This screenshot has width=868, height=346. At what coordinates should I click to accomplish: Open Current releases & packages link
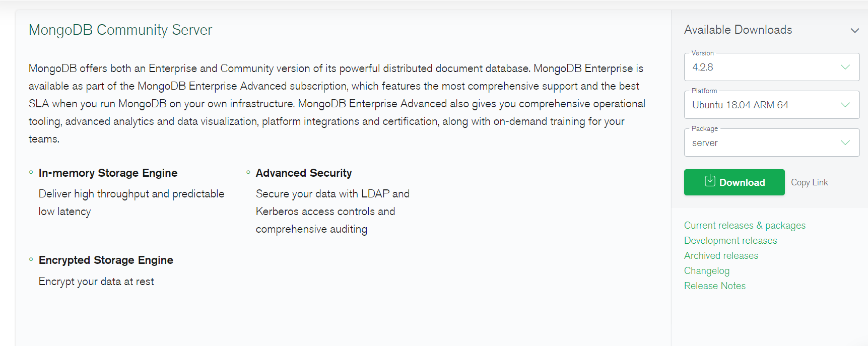pos(745,226)
